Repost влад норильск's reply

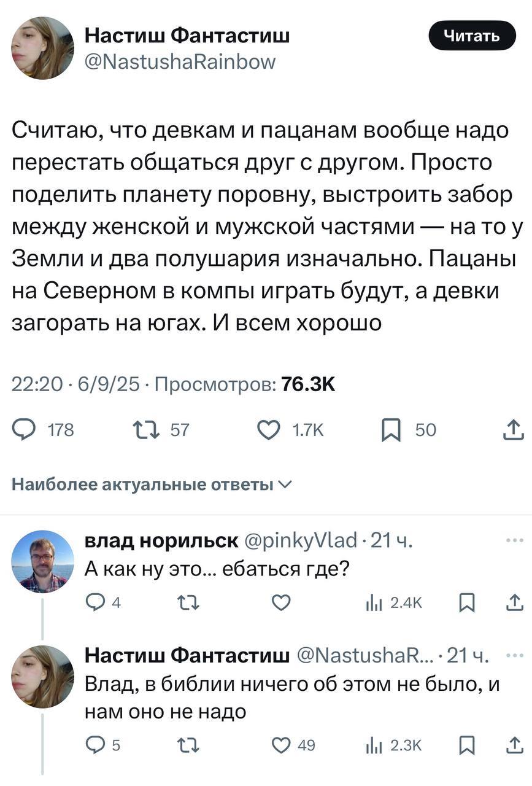tap(183, 604)
